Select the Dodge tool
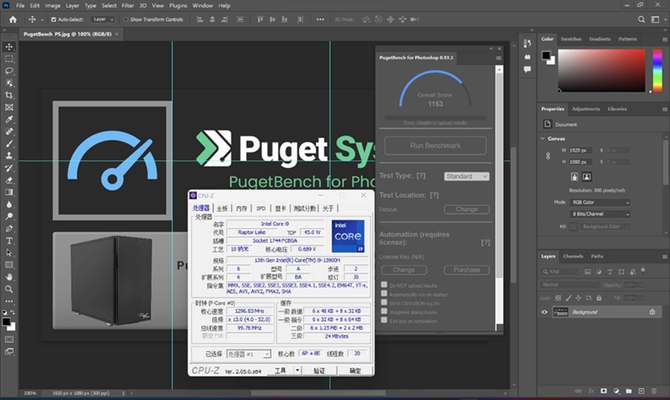 click(x=9, y=216)
